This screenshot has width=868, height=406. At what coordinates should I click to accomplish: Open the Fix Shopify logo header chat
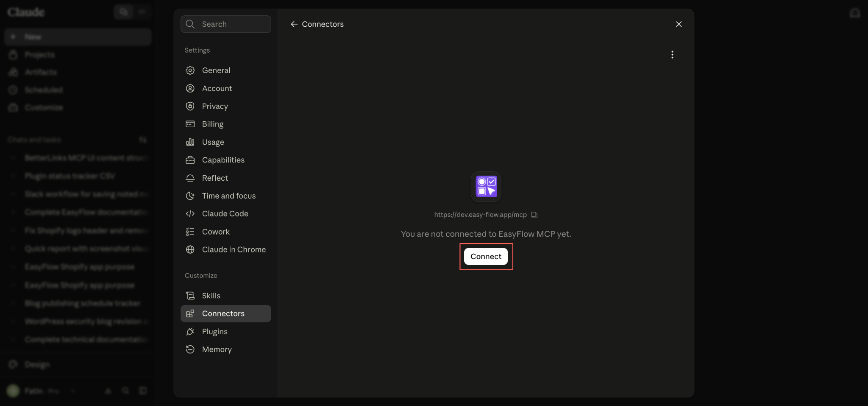click(x=78, y=230)
